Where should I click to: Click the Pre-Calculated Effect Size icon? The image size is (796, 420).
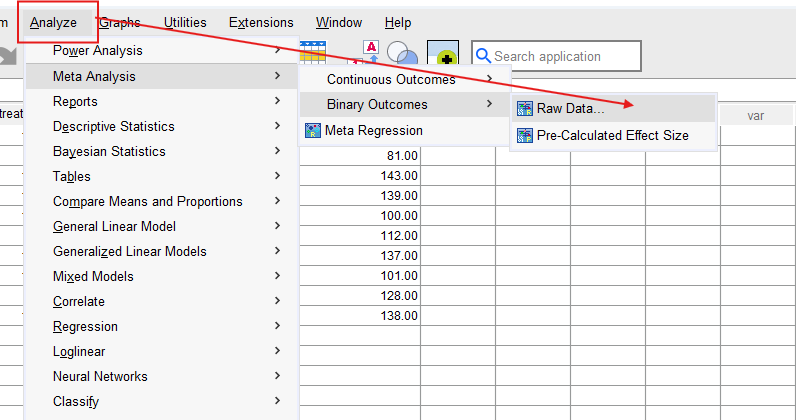pyautogui.click(x=524, y=135)
